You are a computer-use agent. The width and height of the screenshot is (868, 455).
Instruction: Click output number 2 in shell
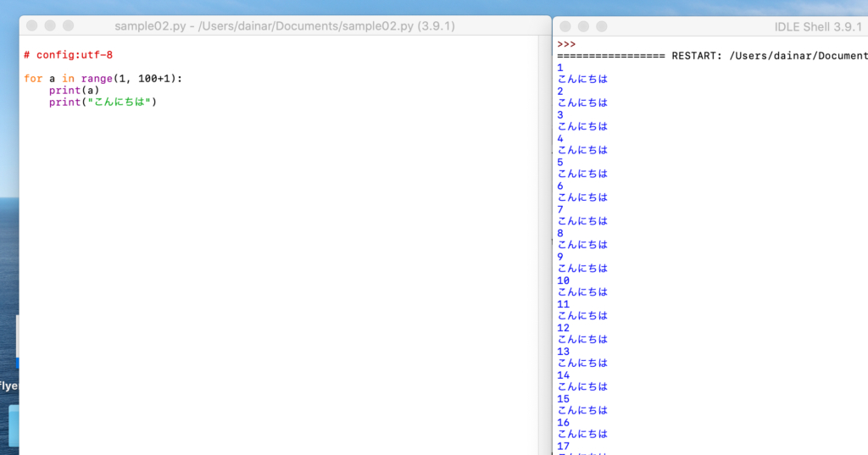tap(560, 92)
